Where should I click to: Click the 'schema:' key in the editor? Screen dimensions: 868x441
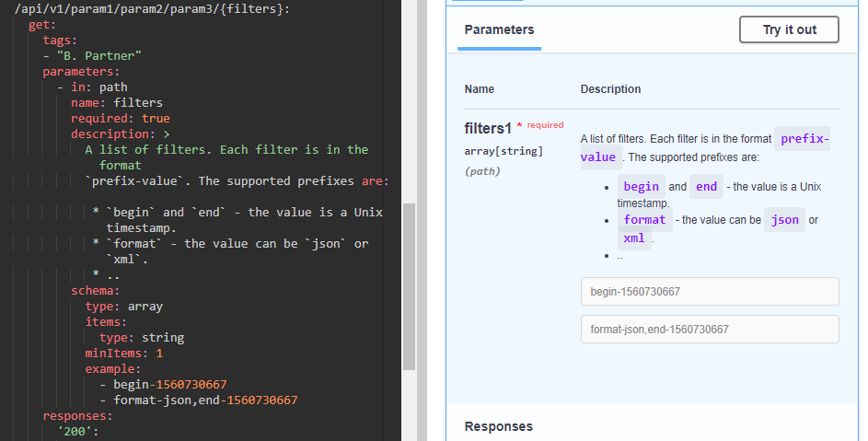[96, 291]
